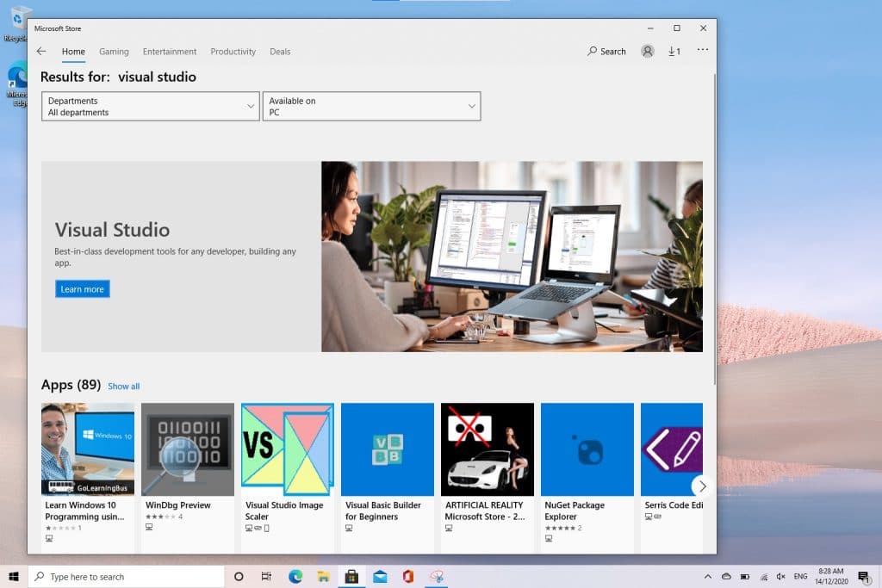
Task: Mute or unmute via speaker icon in tray
Action: 780,577
